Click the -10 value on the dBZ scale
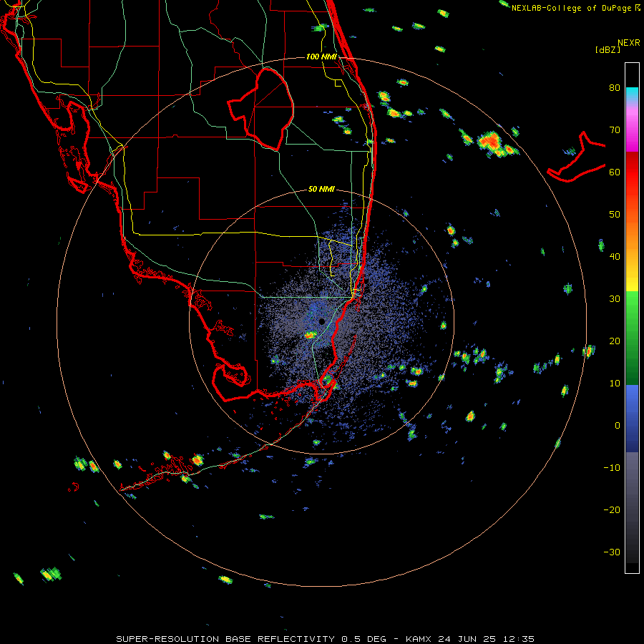Viewport: 644px width, 644px height. 612,468
